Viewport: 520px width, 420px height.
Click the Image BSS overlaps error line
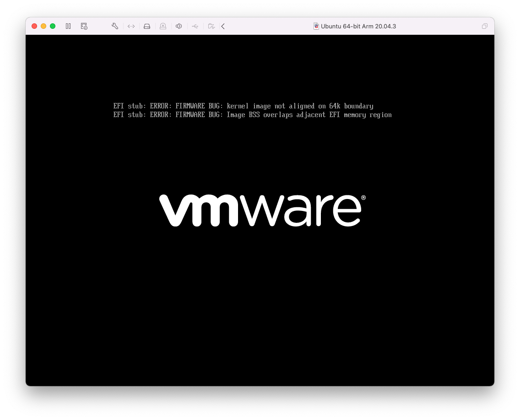click(x=252, y=115)
